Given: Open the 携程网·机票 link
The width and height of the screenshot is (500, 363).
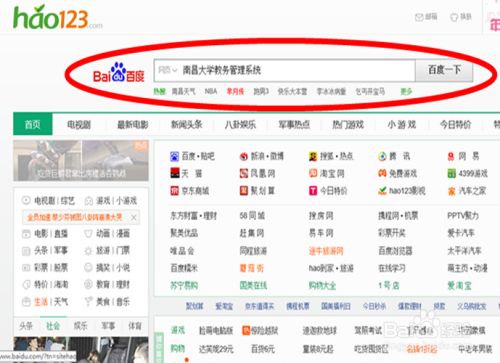Looking at the screenshot, I should (398, 216).
